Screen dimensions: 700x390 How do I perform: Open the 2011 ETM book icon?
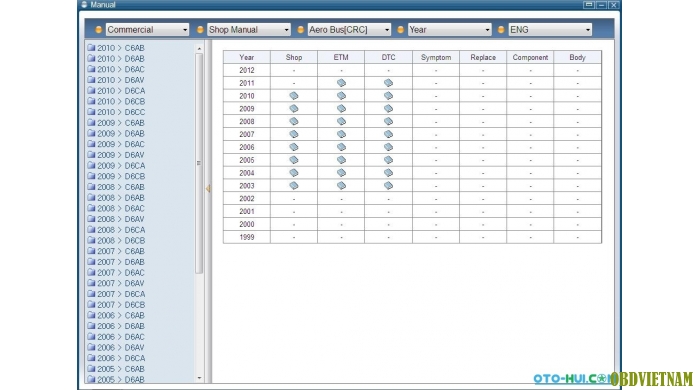(x=341, y=83)
